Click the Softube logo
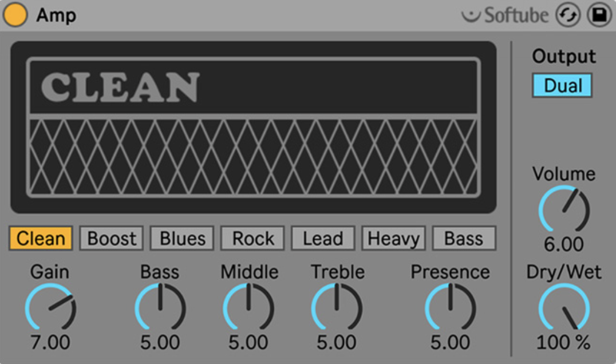 pyautogui.click(x=505, y=15)
